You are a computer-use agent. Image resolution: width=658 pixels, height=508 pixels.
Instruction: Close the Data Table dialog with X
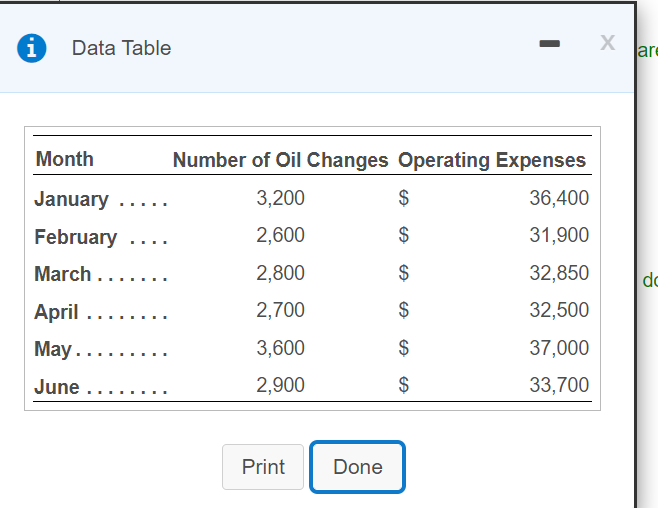tap(607, 42)
